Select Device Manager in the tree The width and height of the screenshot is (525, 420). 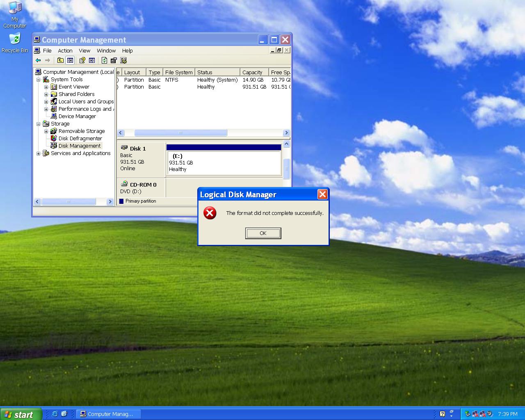tap(77, 116)
